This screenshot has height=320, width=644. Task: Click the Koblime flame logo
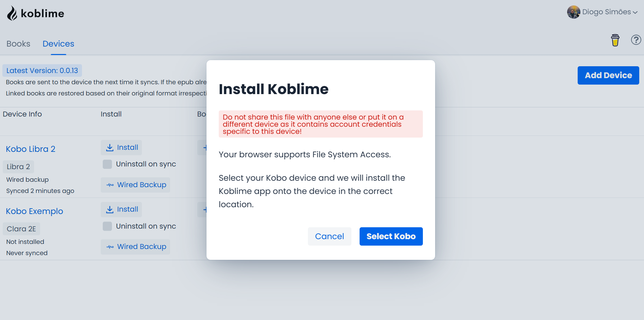[x=12, y=13]
